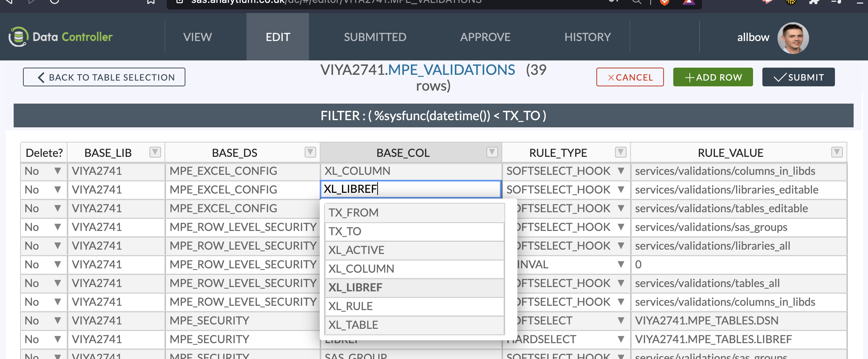Click the browser refresh icon
This screenshot has height=359, width=868.
(54, 2)
